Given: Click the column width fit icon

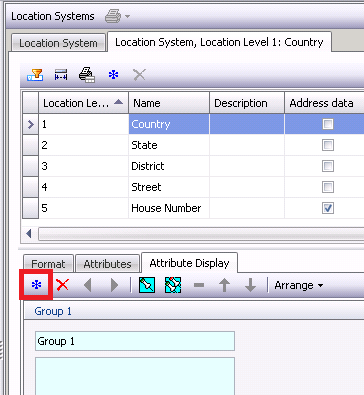Looking at the screenshot, I should tap(61, 75).
